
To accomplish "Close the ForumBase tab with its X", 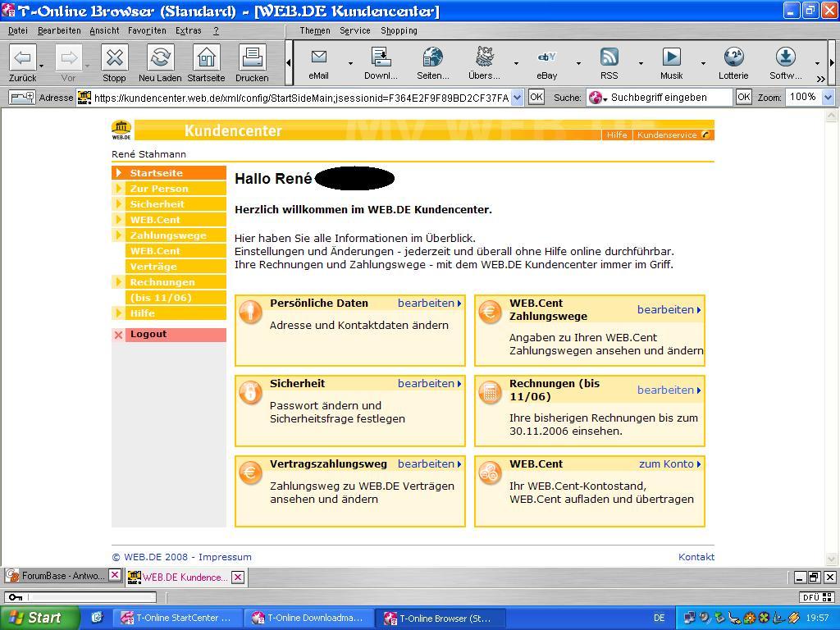I will [x=115, y=575].
